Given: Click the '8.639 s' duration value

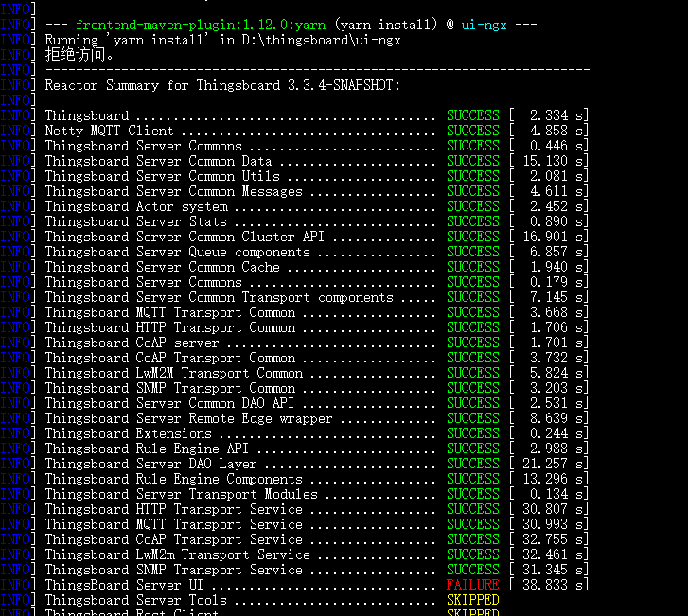Looking at the screenshot, I should [558, 418].
